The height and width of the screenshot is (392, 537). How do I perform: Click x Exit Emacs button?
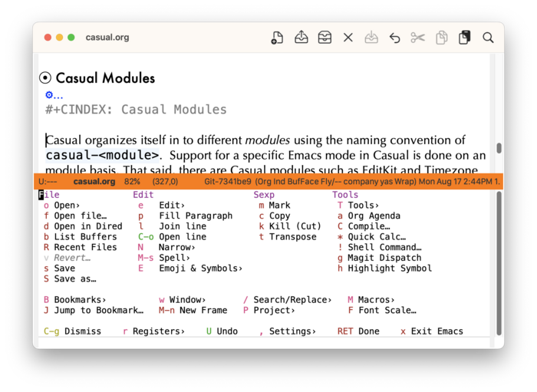pos(431,331)
